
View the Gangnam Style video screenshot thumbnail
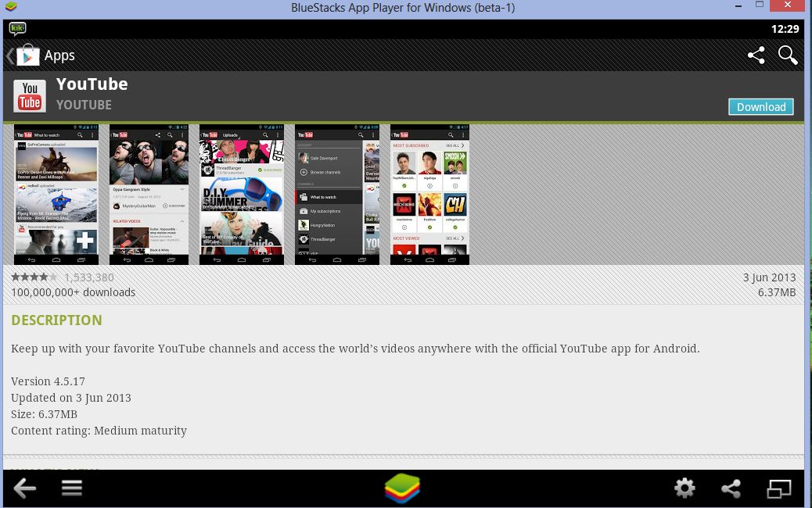click(149, 195)
